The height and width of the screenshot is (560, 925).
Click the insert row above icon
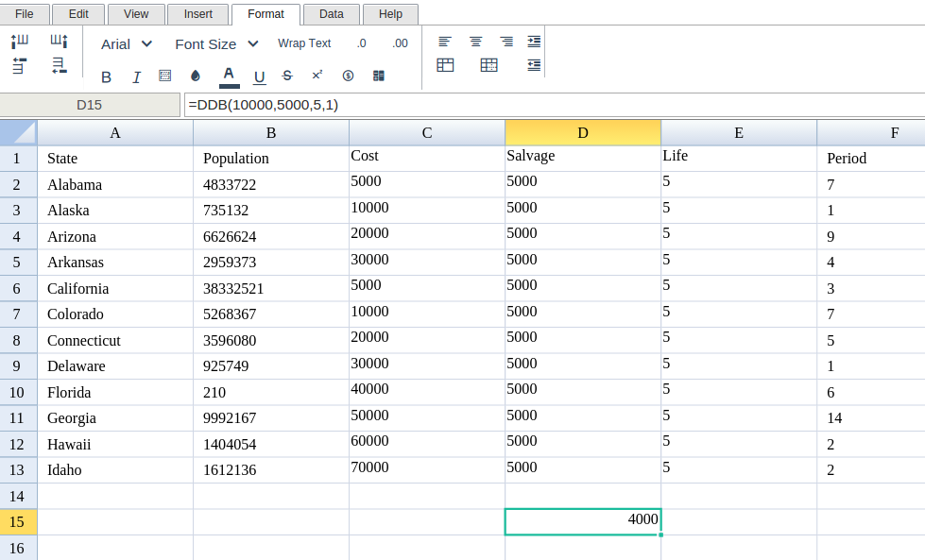(x=20, y=65)
